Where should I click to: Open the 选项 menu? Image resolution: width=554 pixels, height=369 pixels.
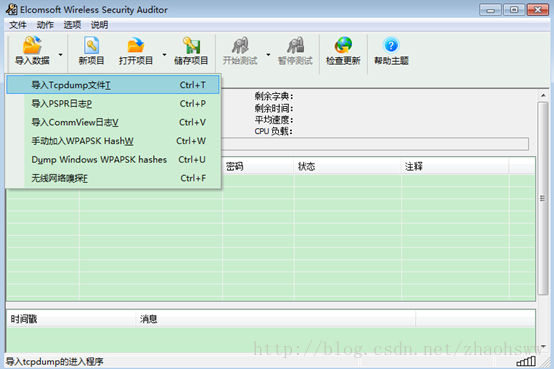72,25
